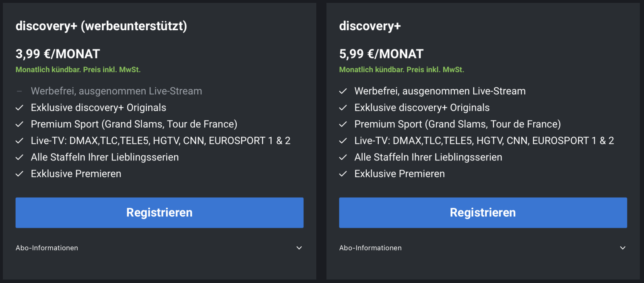Click the "discovery+ (werbeunterstützt)" plan heading

click(x=101, y=26)
